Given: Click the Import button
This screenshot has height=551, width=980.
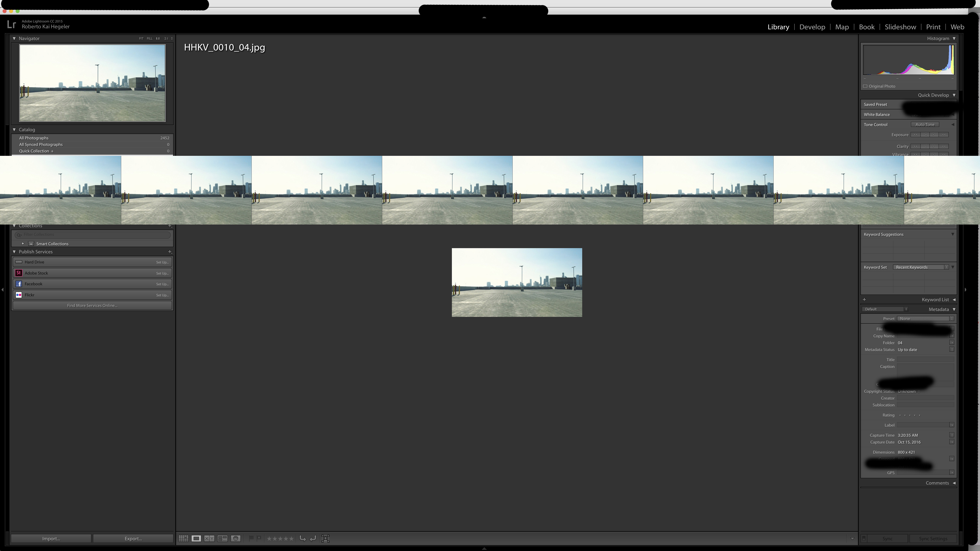Looking at the screenshot, I should click(x=51, y=538).
